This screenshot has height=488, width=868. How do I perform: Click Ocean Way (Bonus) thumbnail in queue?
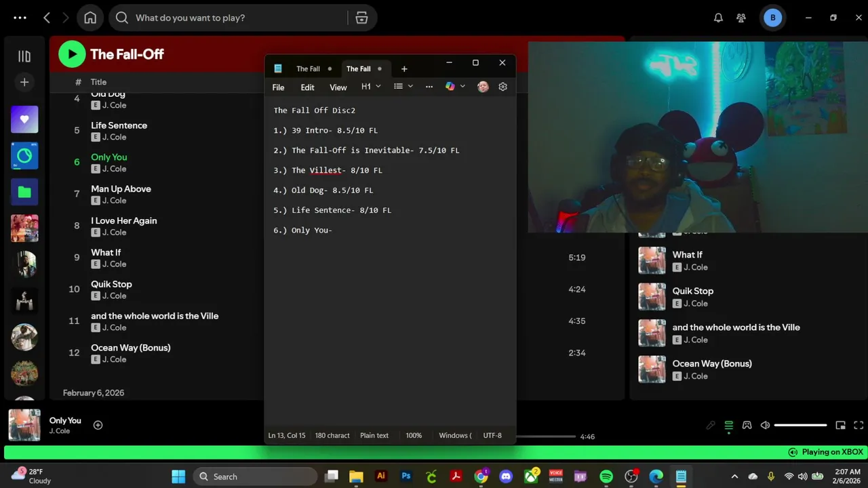[x=652, y=369]
